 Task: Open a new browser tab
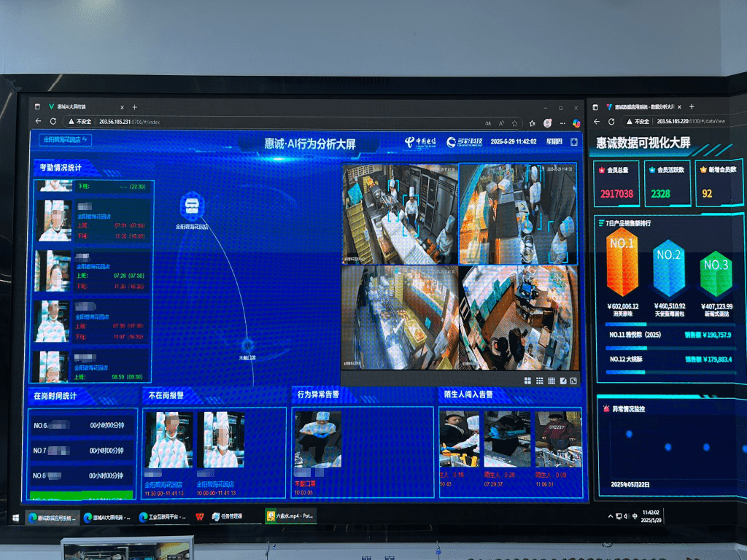pos(134,107)
